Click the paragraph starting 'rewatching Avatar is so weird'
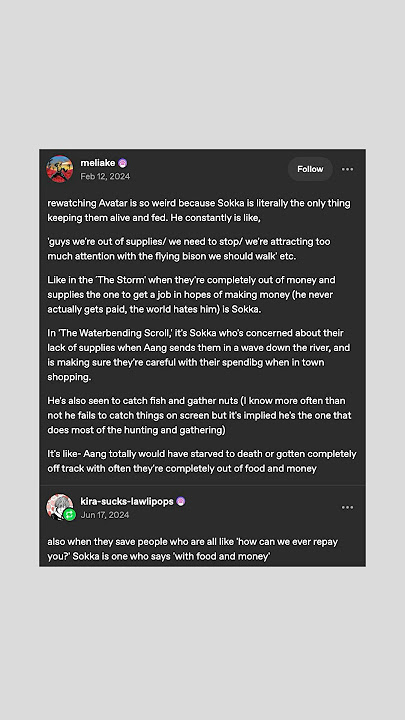405x720 pixels. tap(199, 210)
